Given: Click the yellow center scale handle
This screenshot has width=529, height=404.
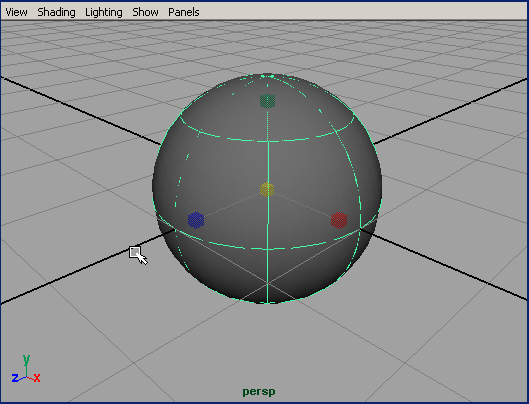Looking at the screenshot, I should tap(267, 190).
